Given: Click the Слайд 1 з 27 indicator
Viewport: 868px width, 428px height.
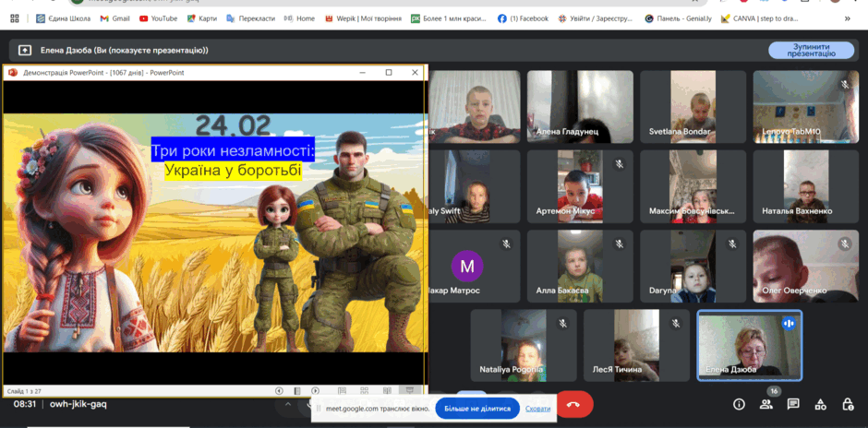Looking at the screenshot, I should [x=24, y=391].
